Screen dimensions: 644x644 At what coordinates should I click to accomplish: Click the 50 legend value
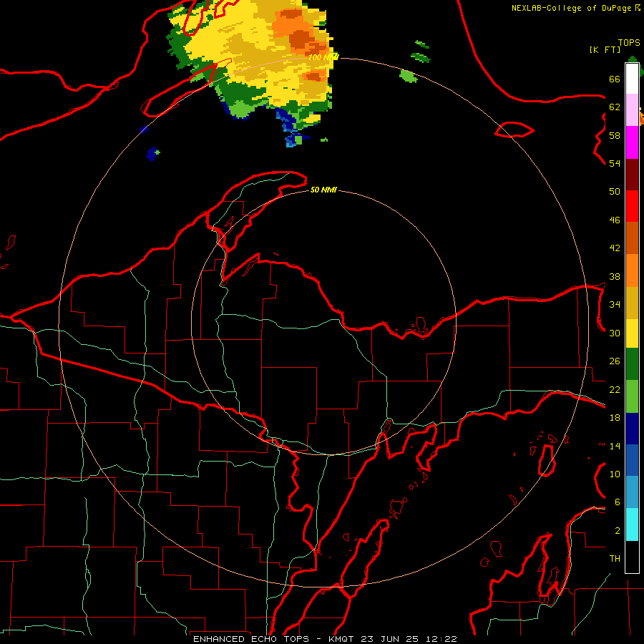click(615, 191)
